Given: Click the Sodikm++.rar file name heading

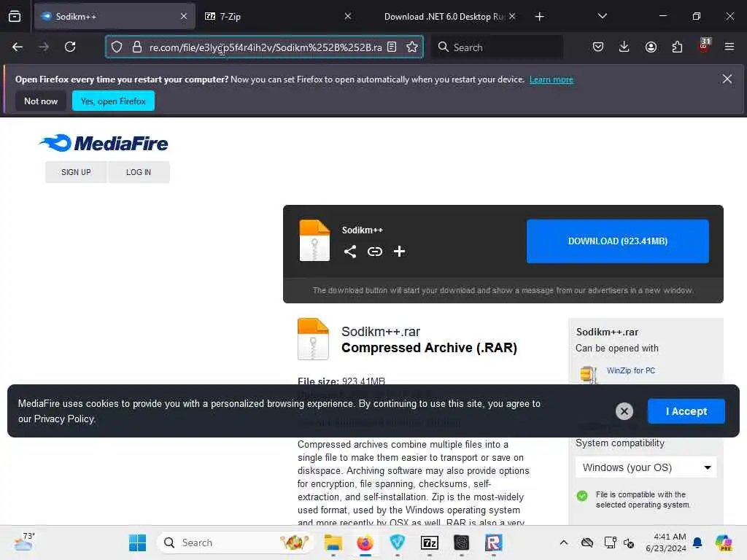Looking at the screenshot, I should [x=381, y=332].
